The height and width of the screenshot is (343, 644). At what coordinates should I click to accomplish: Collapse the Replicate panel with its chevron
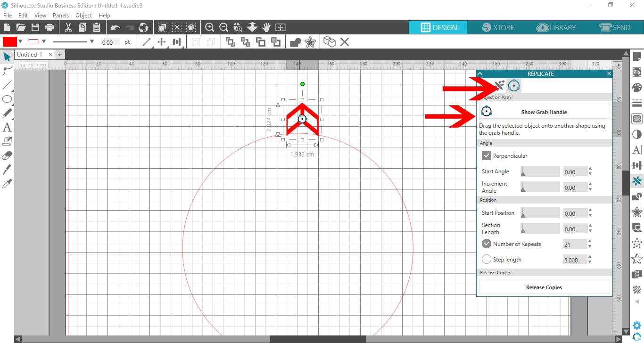tap(480, 73)
